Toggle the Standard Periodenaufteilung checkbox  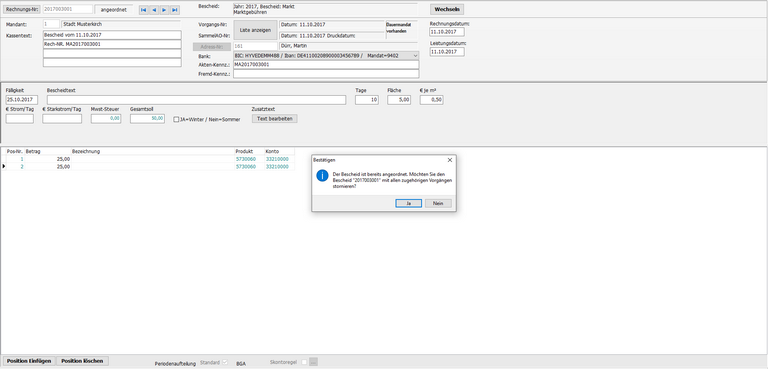click(x=225, y=363)
